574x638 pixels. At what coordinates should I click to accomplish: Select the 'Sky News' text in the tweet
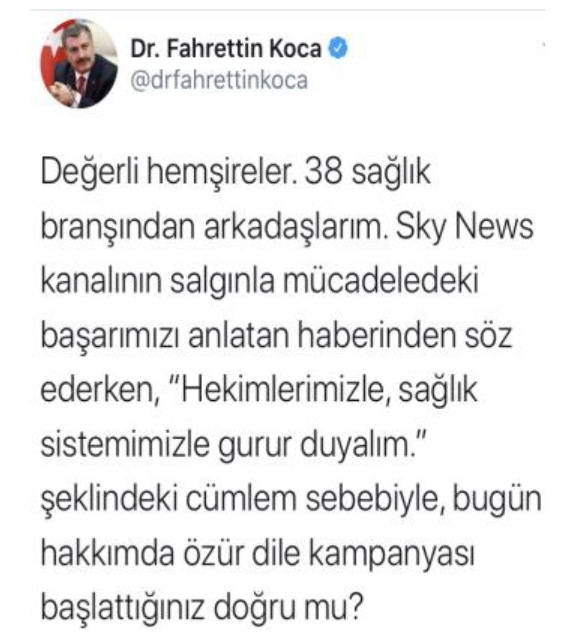[464, 226]
